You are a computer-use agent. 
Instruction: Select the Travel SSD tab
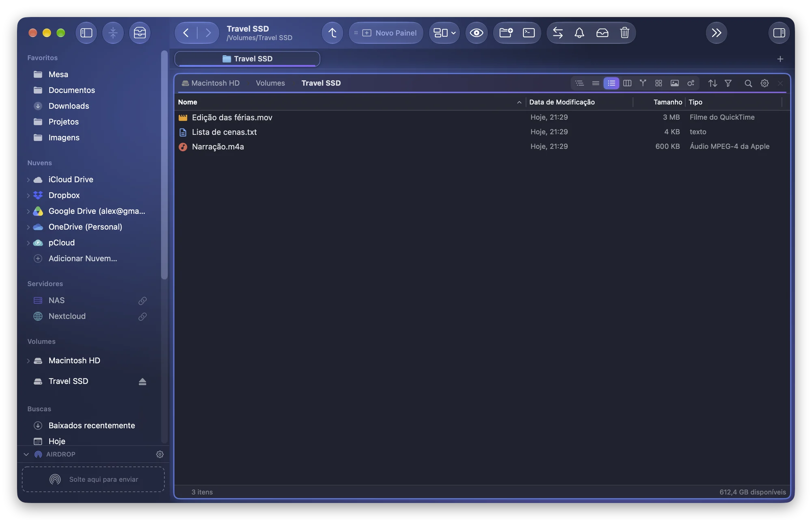[247, 59]
